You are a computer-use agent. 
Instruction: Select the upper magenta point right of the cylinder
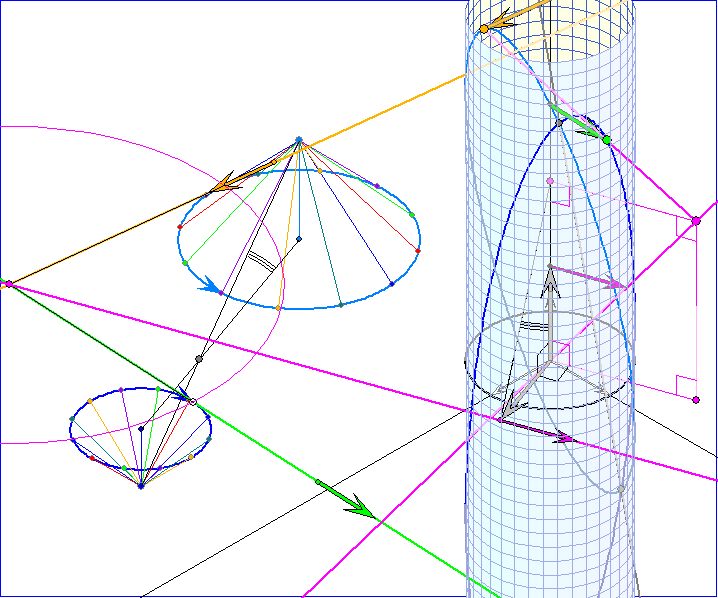coord(696,221)
